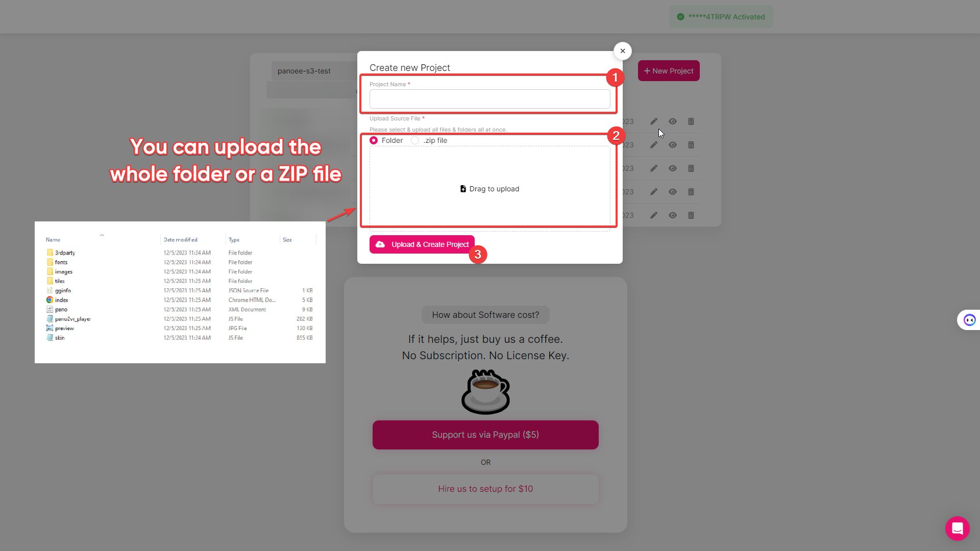
Task: Select the Folder radio button option
Action: 374,140
